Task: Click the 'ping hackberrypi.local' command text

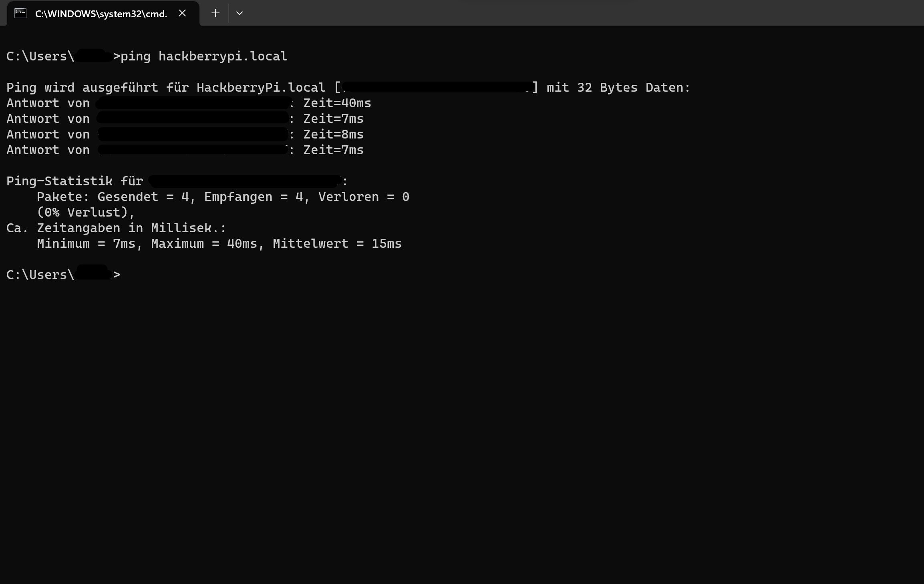Action: coord(204,56)
